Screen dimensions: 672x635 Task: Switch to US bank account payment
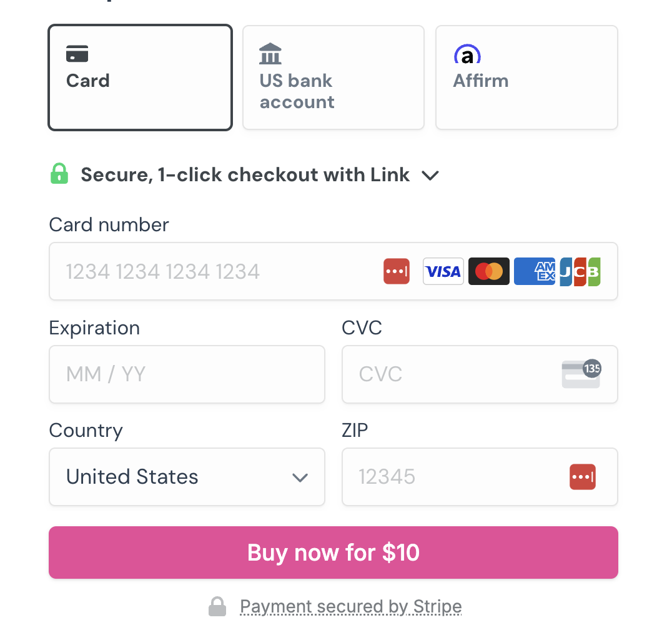pos(334,77)
